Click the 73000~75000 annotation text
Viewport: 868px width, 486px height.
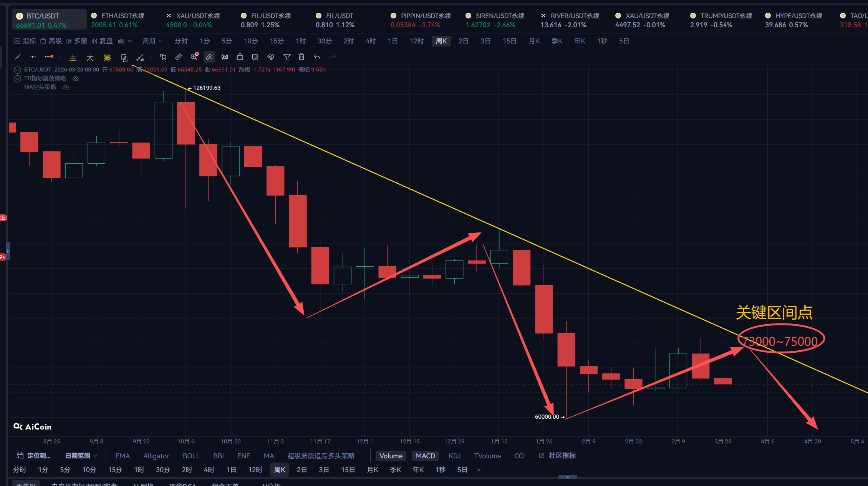pyautogui.click(x=780, y=341)
